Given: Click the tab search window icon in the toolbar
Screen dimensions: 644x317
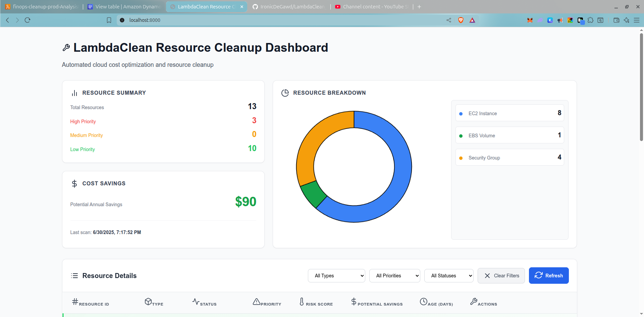Looking at the screenshot, I should (600, 20).
